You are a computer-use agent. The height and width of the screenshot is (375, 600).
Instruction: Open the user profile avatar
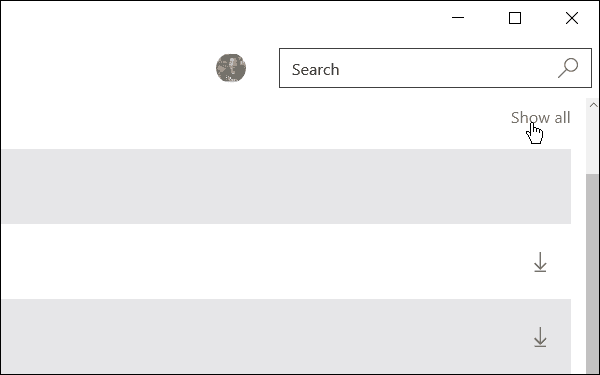click(231, 68)
